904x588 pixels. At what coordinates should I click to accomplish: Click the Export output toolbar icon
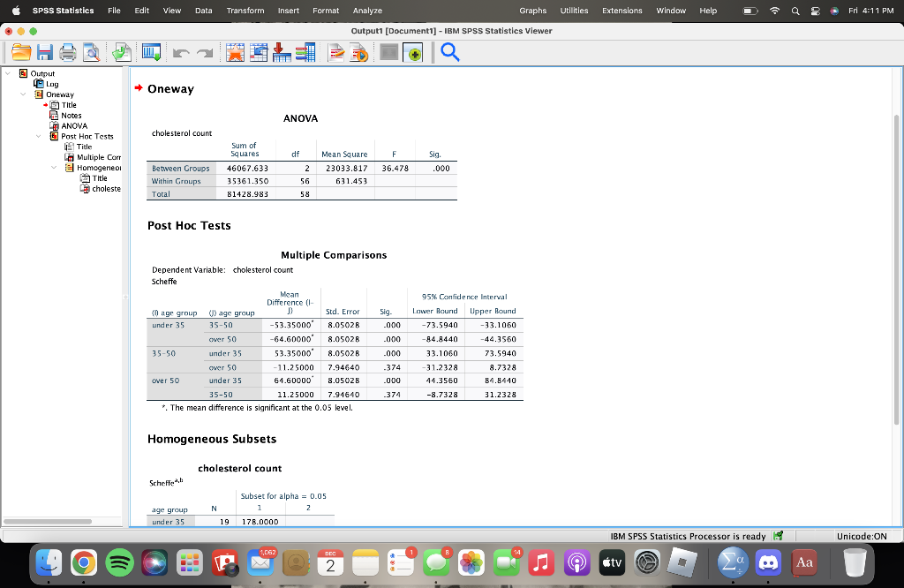pos(122,52)
